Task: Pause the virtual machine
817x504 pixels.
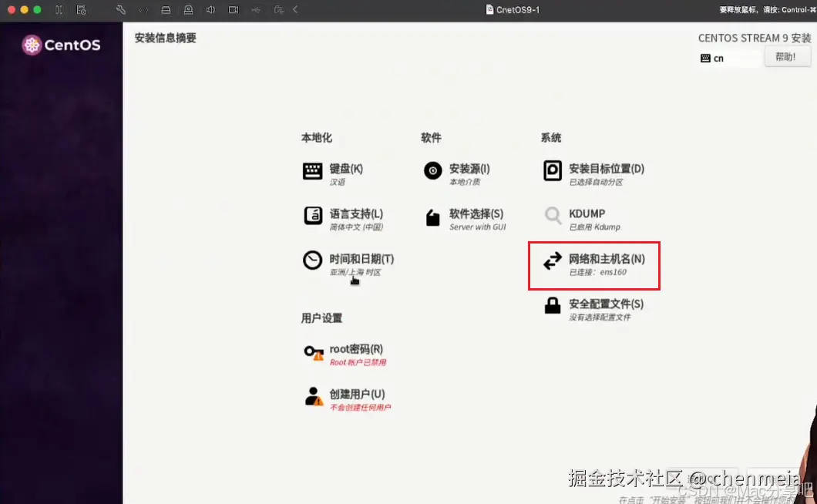Action: tap(58, 10)
